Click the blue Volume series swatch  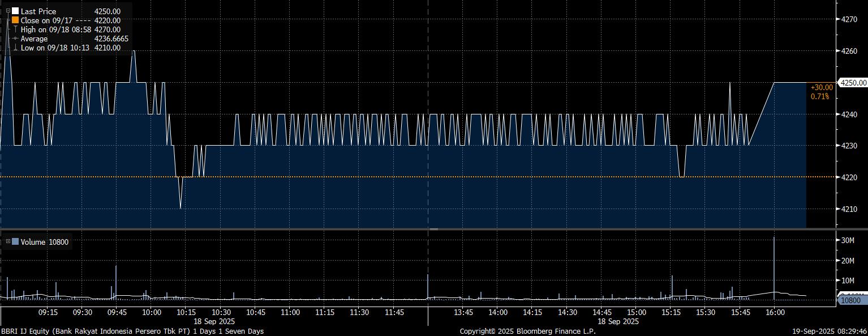pyautogui.click(x=15, y=242)
